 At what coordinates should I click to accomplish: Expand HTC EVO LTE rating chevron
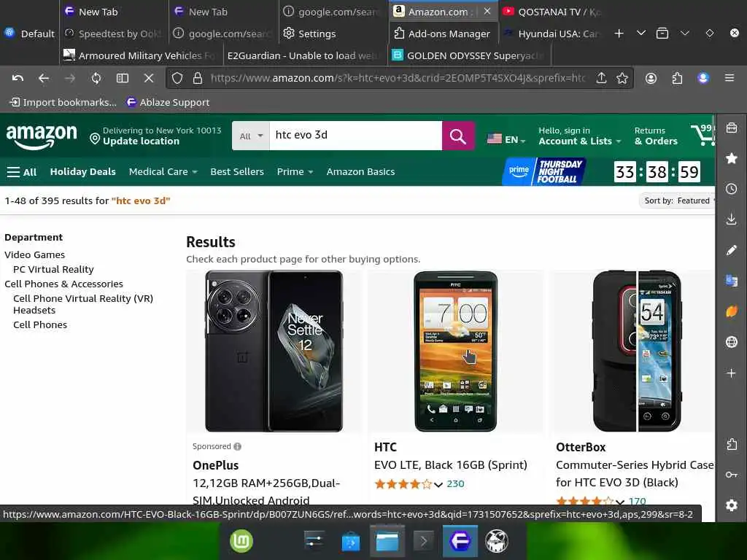point(438,484)
